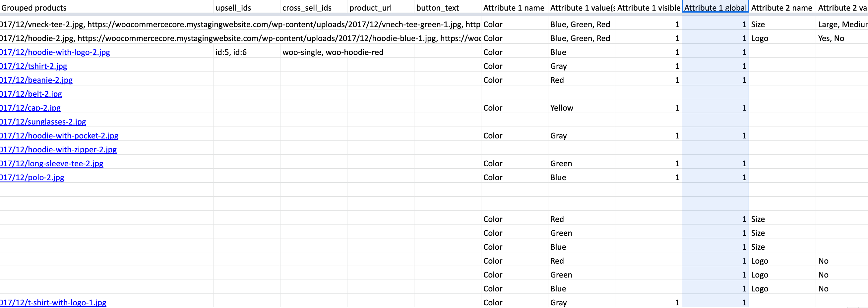Select the product_url header cell

tap(370, 8)
